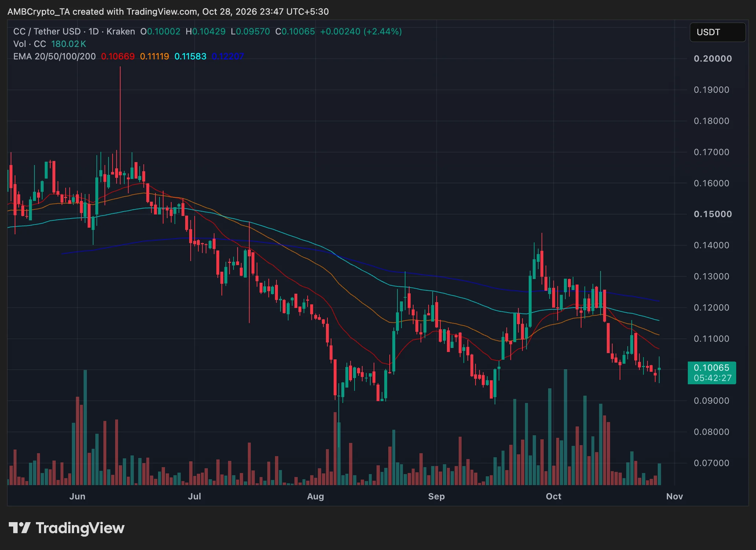The width and height of the screenshot is (756, 550).
Task: Click the USDT currency button
Action: tap(718, 32)
